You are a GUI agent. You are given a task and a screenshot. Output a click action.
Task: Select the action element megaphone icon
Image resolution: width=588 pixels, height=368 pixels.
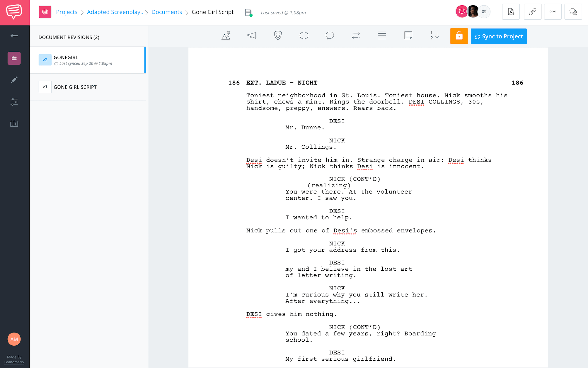[252, 35]
